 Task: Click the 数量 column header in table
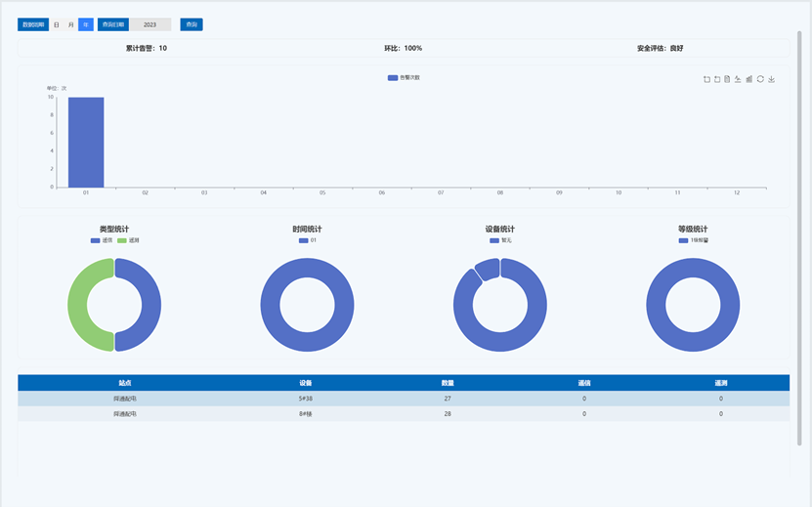tap(448, 383)
